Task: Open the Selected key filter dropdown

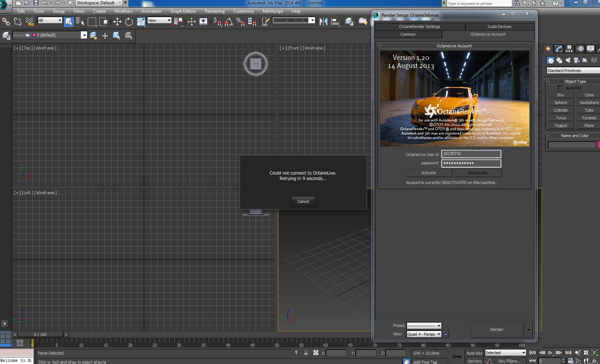Action: coord(505,353)
